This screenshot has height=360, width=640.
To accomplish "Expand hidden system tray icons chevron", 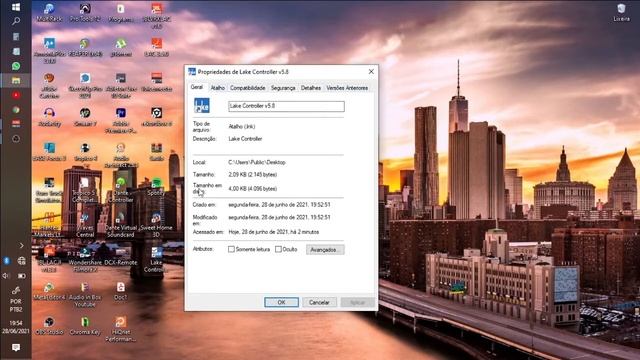I will tap(22, 245).
